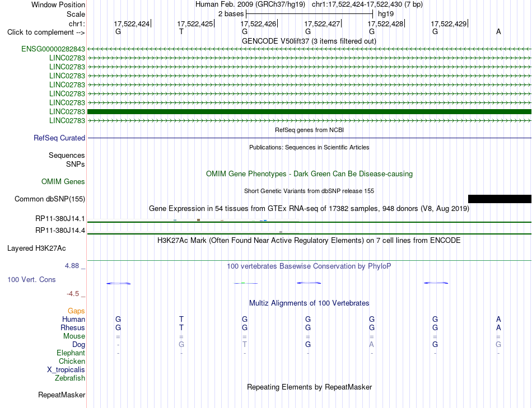Click the OMIM Gene Phenotypes track title
Screen dimensions: 532x408
pos(309,173)
